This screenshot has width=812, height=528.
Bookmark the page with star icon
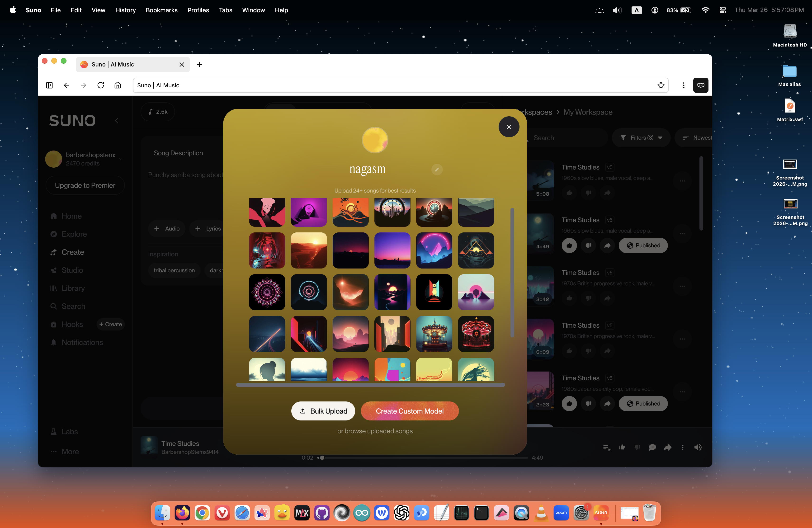(x=661, y=85)
